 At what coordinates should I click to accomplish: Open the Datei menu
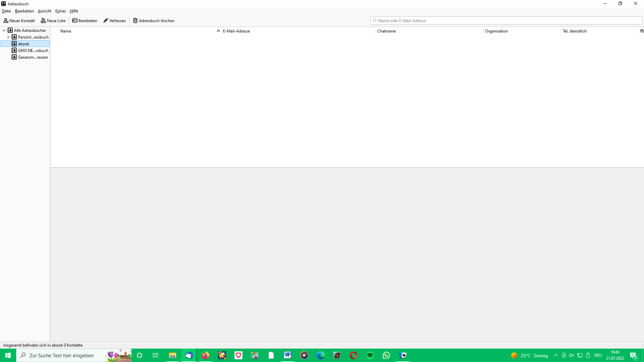6,11
